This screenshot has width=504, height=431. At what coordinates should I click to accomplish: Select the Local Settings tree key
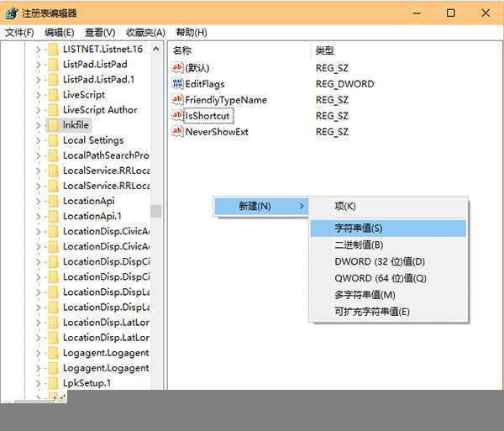click(93, 140)
